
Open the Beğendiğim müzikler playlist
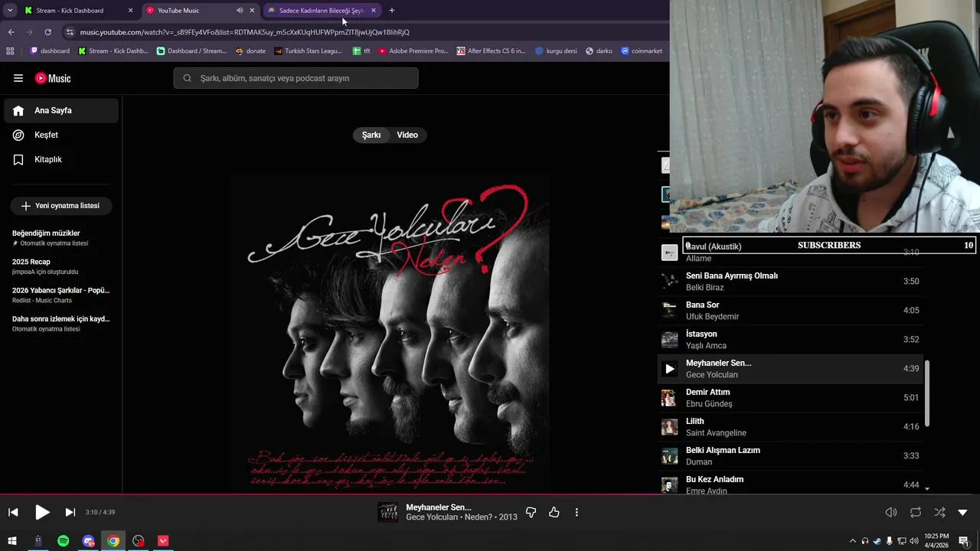click(x=61, y=237)
